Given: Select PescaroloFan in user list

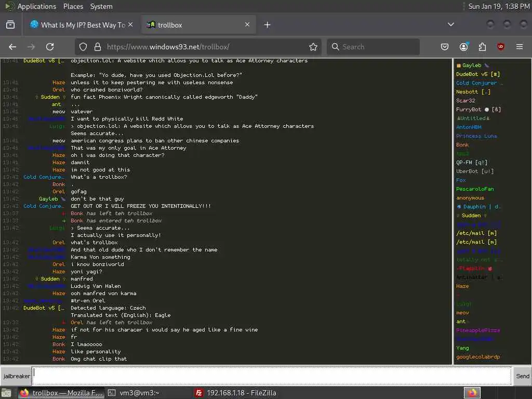Looking at the screenshot, I should [x=475, y=189].
